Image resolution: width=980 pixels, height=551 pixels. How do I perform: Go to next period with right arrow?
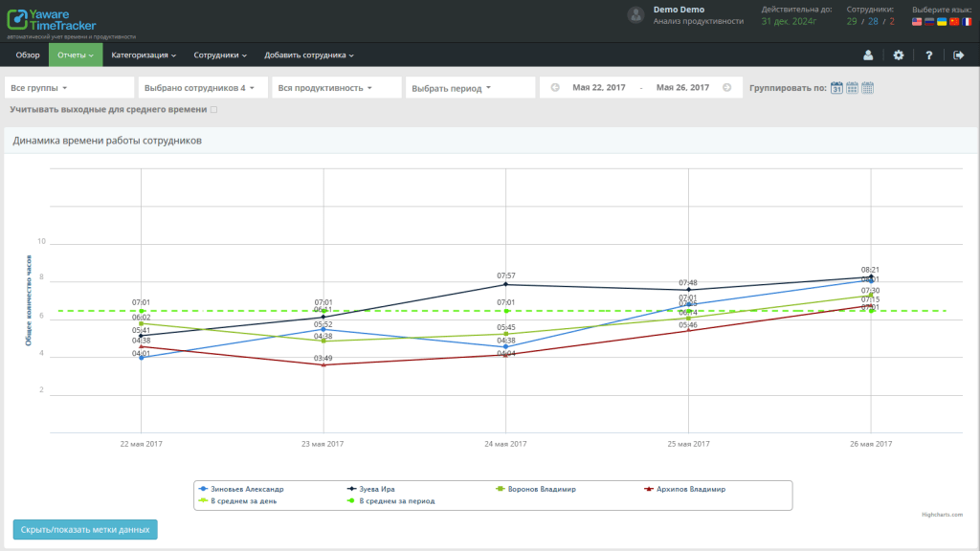click(727, 88)
